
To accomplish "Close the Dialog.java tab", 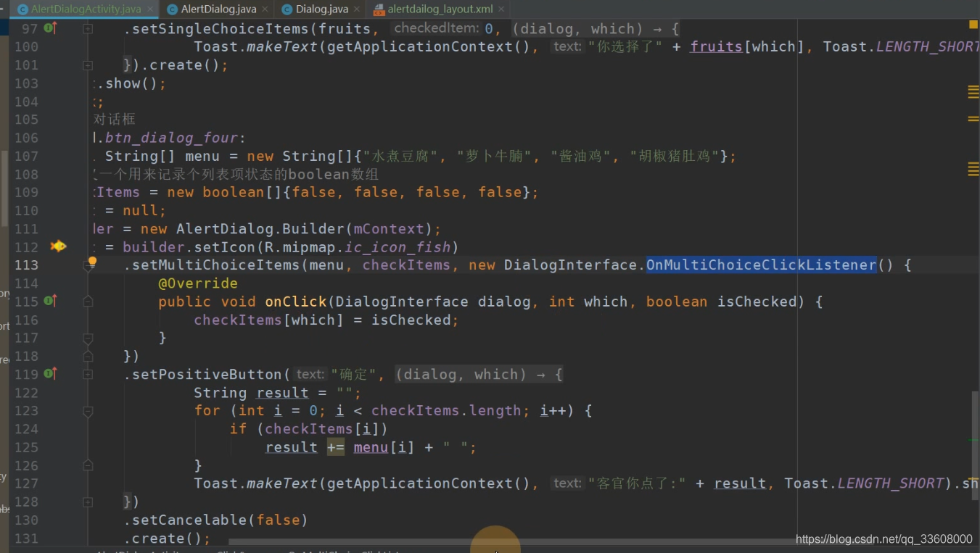I will pyautogui.click(x=356, y=9).
